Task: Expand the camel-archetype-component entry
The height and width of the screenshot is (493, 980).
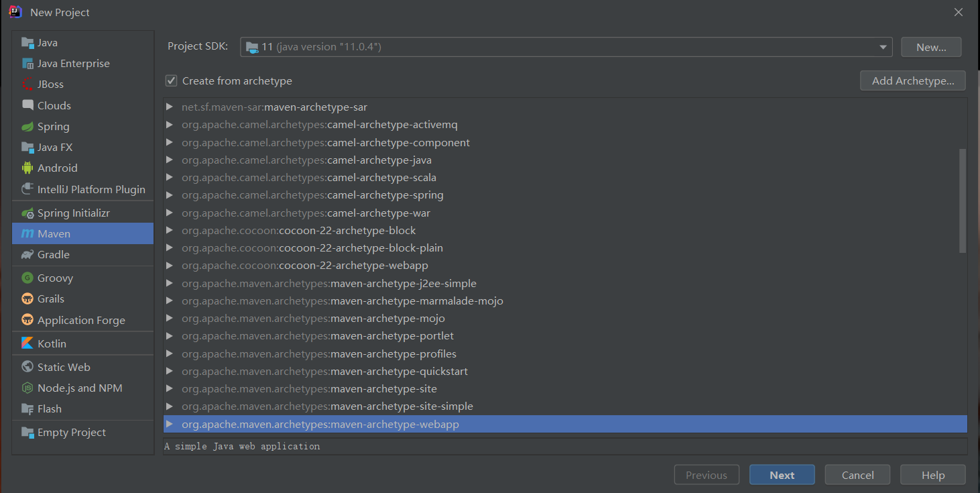Action: click(170, 143)
